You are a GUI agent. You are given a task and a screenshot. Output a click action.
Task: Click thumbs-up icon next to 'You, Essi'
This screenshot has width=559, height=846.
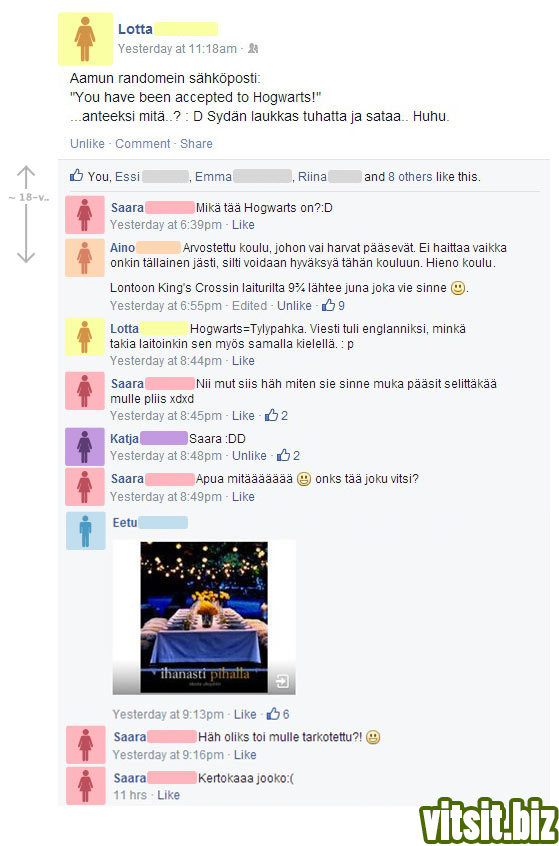tap(77, 176)
